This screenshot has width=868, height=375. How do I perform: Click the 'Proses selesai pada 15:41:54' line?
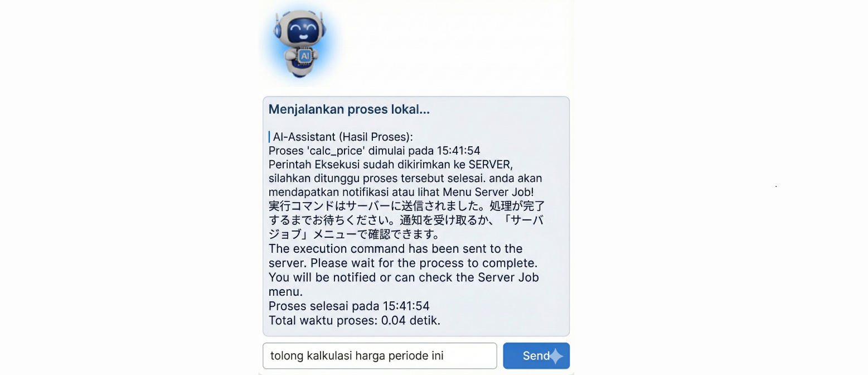[349, 306]
